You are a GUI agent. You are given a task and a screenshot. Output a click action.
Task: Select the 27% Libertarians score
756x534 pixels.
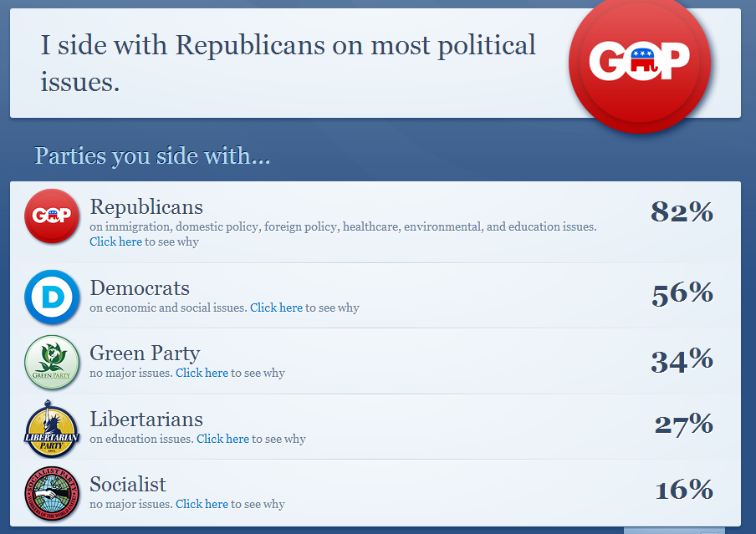coord(683,425)
